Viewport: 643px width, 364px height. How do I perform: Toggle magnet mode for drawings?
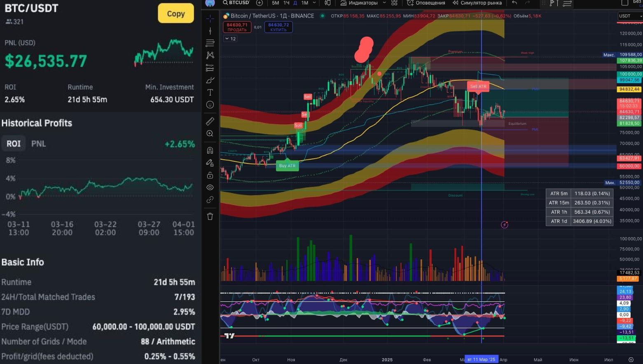click(210, 150)
